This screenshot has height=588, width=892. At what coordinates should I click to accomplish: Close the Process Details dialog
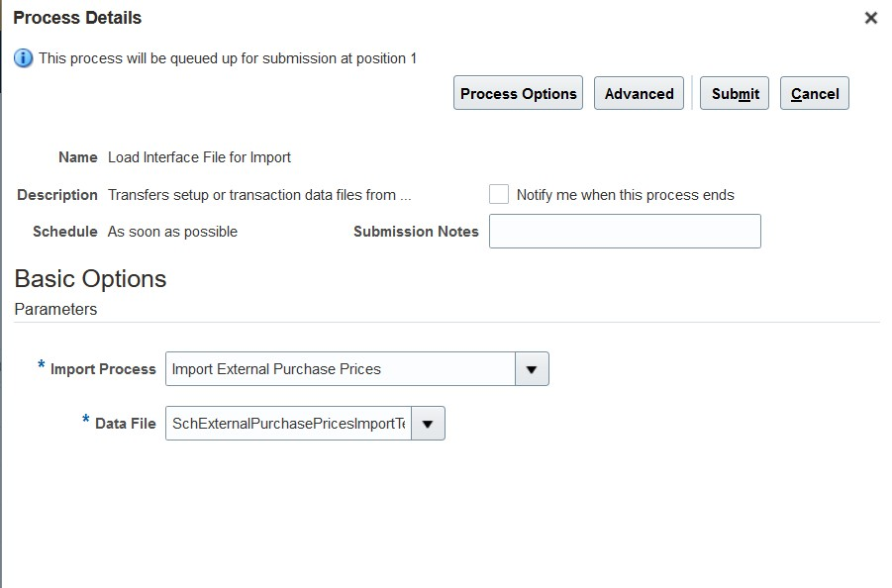tap(870, 18)
